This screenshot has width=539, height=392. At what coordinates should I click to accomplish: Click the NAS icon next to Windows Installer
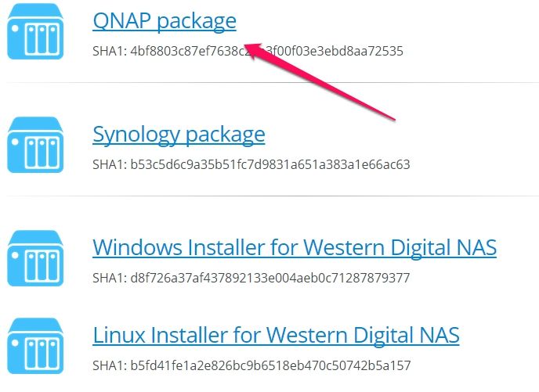click(35, 258)
